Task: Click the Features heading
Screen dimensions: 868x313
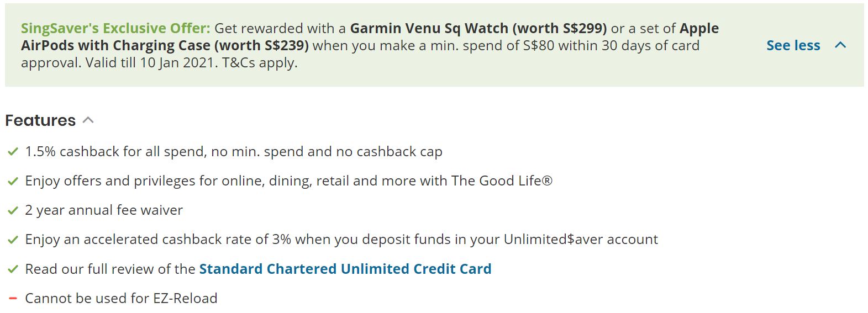Action: pyautogui.click(x=40, y=120)
